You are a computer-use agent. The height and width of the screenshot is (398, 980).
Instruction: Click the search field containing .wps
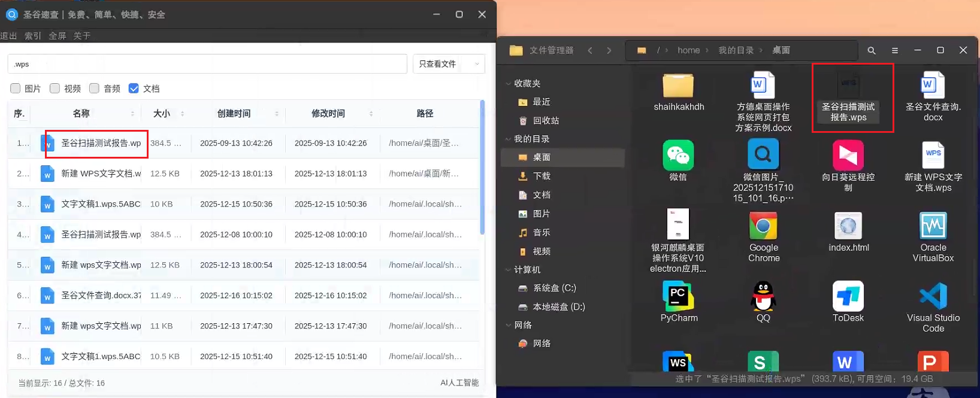pos(207,64)
